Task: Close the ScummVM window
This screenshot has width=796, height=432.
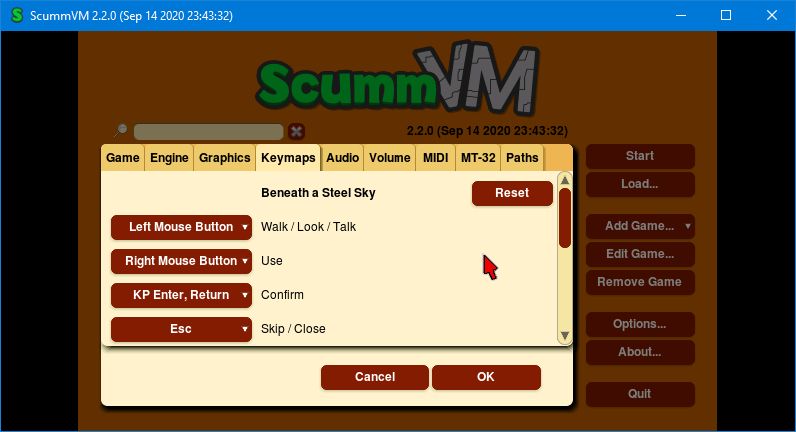Action: point(772,15)
